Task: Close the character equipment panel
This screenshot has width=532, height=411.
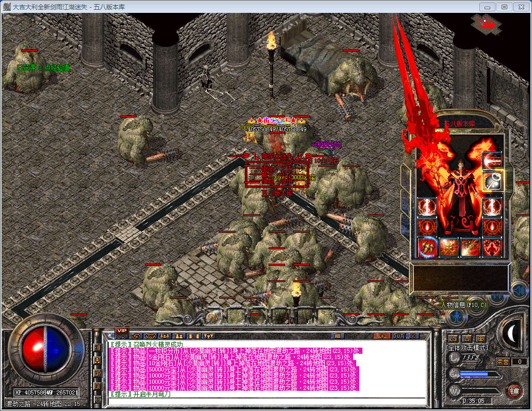Action: point(405,134)
